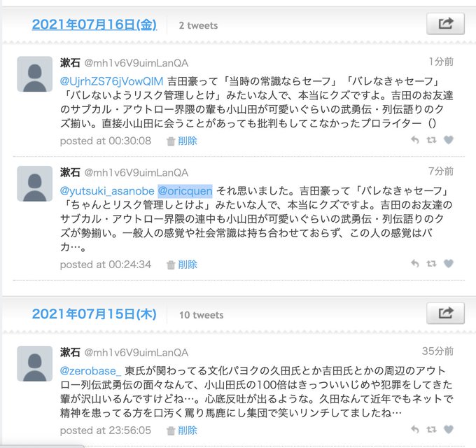Viewport: 476px width, 448px height.
Task: Click the share button for 2021年07月15日
Action: (445, 313)
